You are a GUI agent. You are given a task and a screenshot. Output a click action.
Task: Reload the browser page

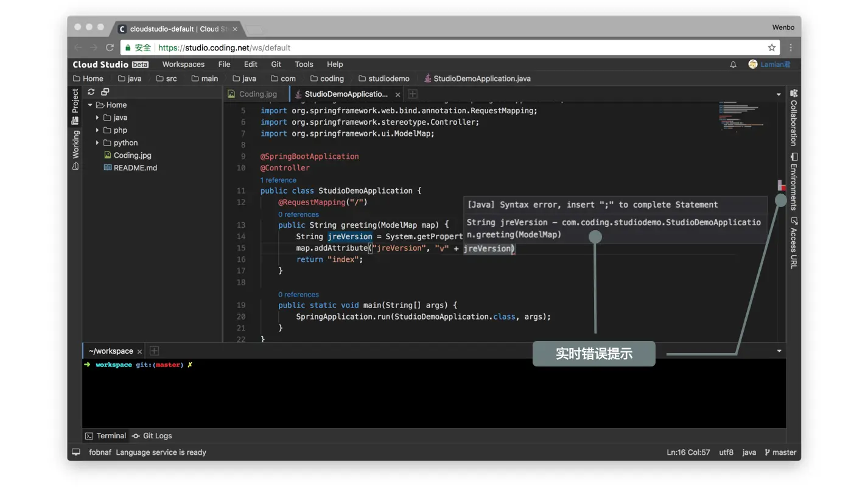[110, 47]
